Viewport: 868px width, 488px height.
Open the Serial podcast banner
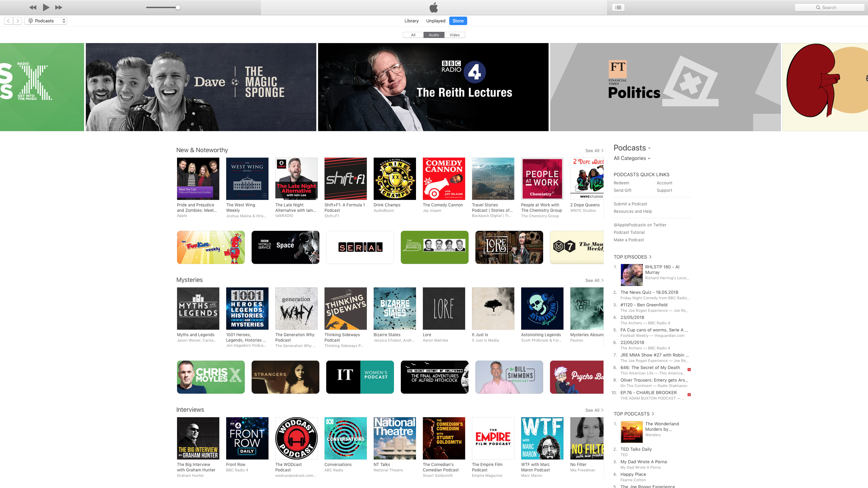[x=360, y=247]
